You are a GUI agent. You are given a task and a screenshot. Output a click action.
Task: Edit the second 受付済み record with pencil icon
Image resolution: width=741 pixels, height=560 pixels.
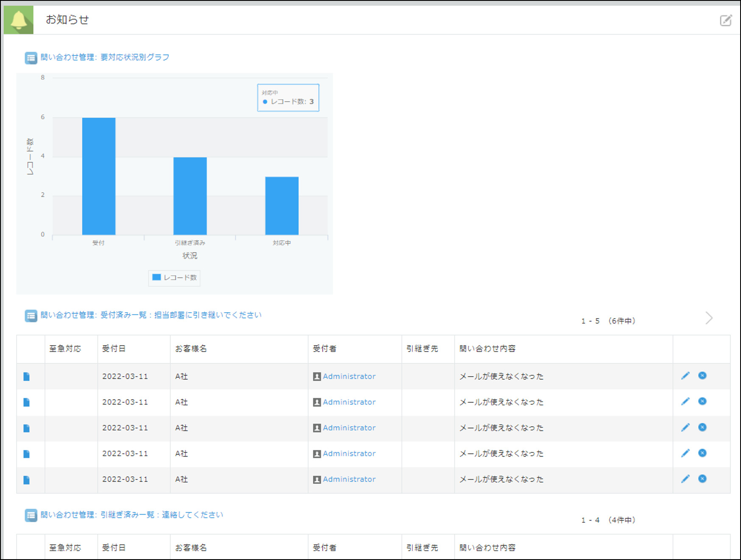click(685, 401)
